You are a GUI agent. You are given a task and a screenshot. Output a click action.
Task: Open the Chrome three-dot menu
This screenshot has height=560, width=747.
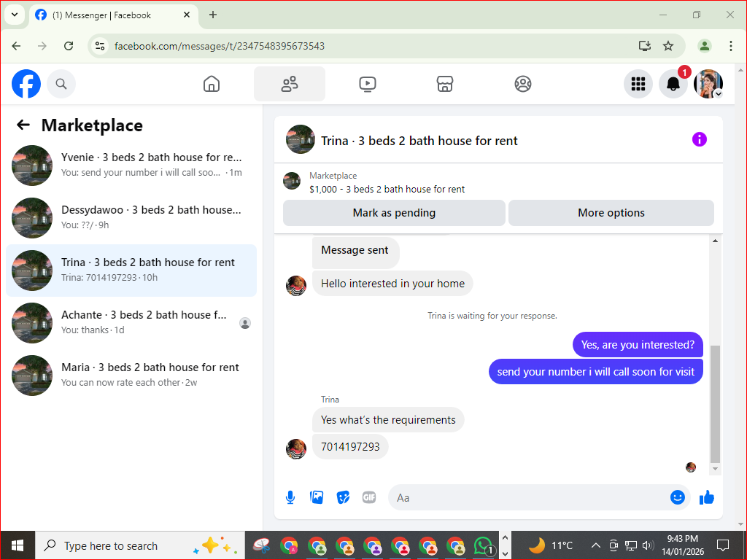[x=731, y=46]
